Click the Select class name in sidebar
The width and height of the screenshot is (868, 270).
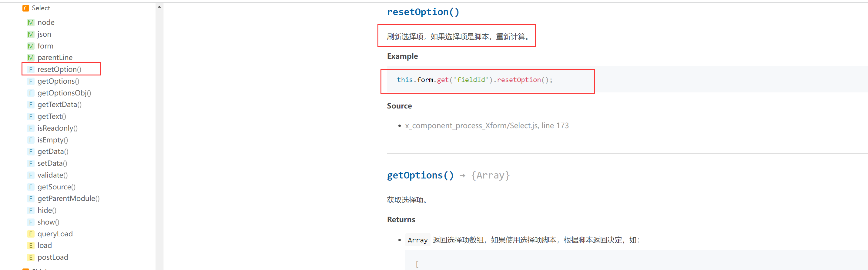tap(41, 8)
